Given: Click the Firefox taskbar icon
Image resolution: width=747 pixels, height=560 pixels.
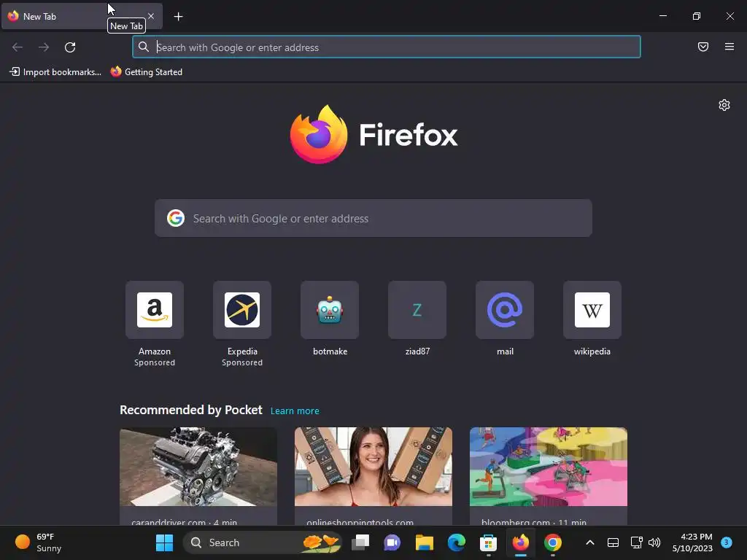Looking at the screenshot, I should pyautogui.click(x=521, y=542).
